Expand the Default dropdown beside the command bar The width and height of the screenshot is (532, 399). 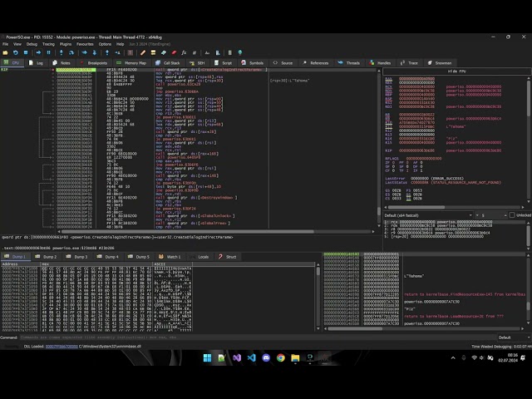[x=514, y=337]
